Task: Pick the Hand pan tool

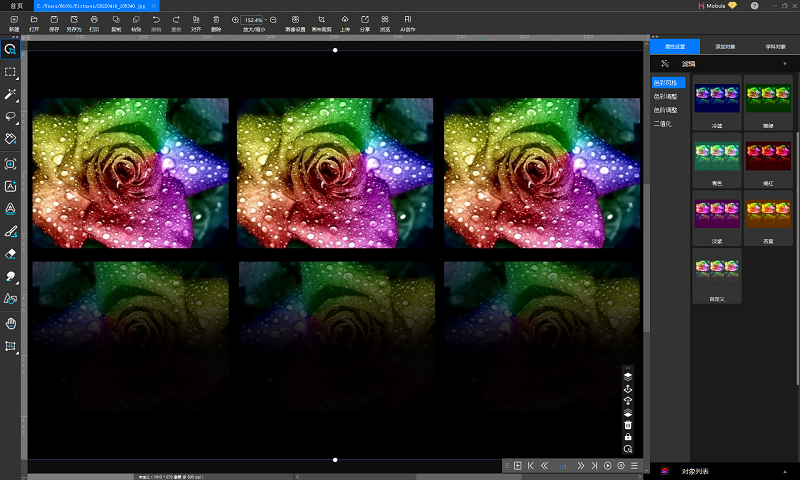Action: click(x=11, y=323)
